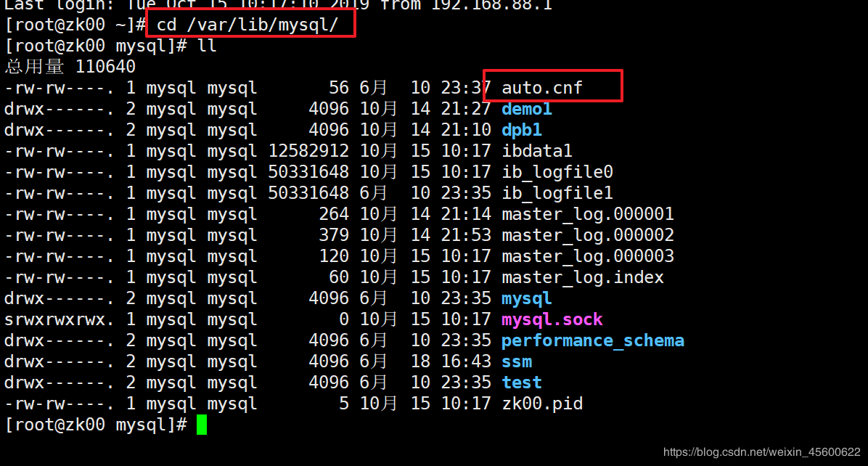Click the size 0 of mysql.sock
868x466 pixels.
344,319
